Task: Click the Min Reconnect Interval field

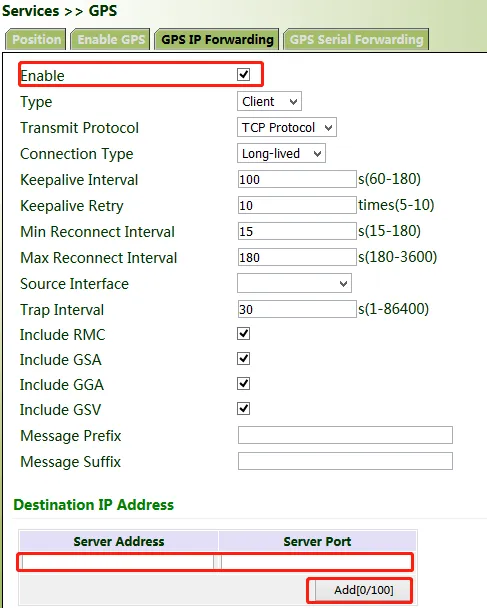Action: pos(297,231)
